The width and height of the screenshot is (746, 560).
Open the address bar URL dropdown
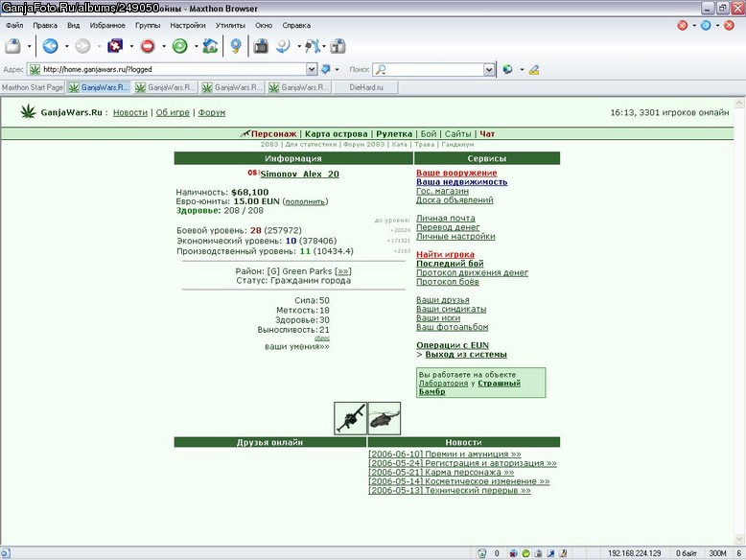coord(312,69)
